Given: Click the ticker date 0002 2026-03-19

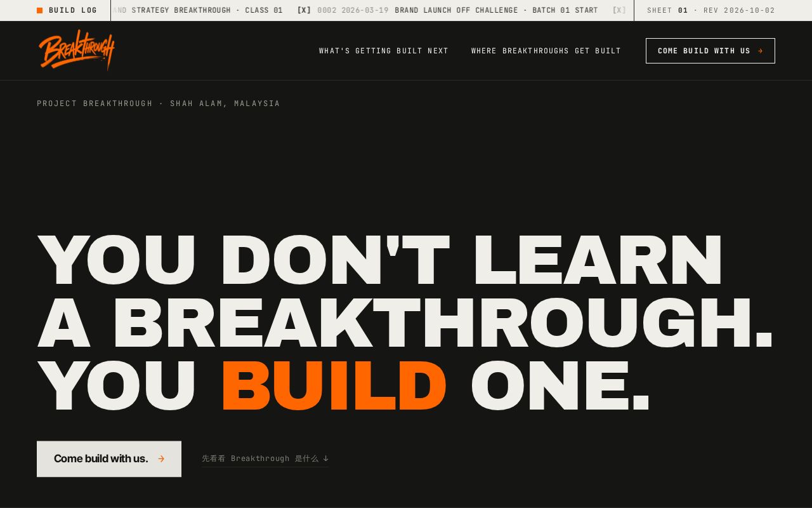Looking at the screenshot, I should (x=353, y=10).
